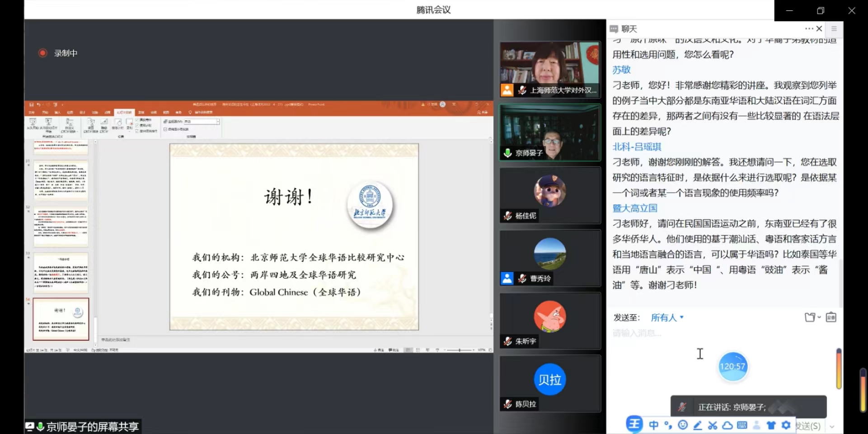Viewport: 868px width, 434px height.
Task: Click sender name 苏敏 in chat
Action: coord(621,70)
